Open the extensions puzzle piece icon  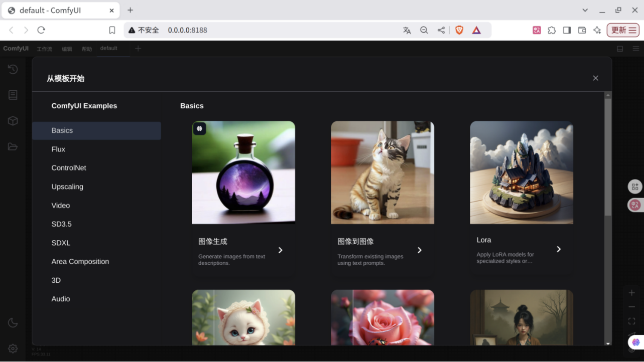[x=552, y=30]
